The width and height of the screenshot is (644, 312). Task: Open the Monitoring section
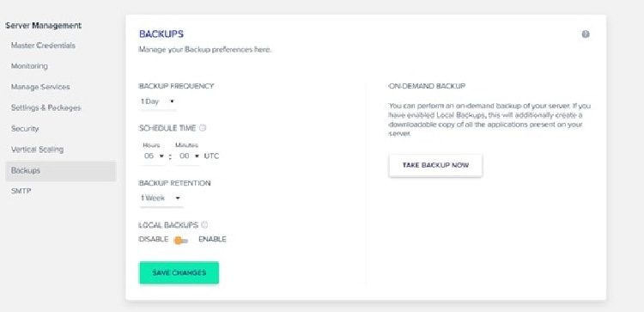click(29, 66)
